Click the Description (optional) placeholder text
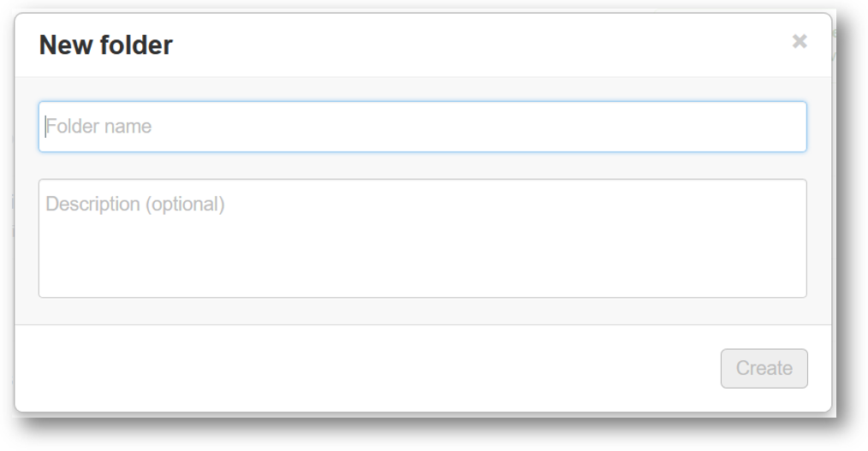The width and height of the screenshot is (868, 451). pos(135,205)
